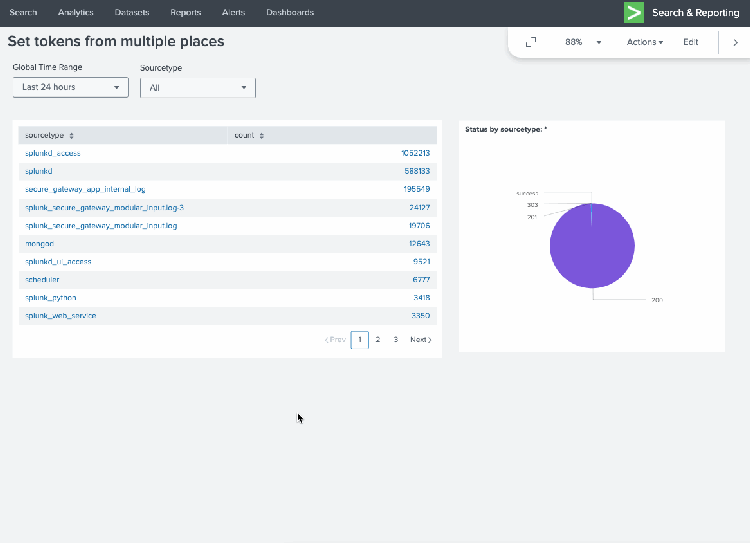Click the fullscreen expand icon
This screenshot has height=543, width=750.
coord(531,42)
